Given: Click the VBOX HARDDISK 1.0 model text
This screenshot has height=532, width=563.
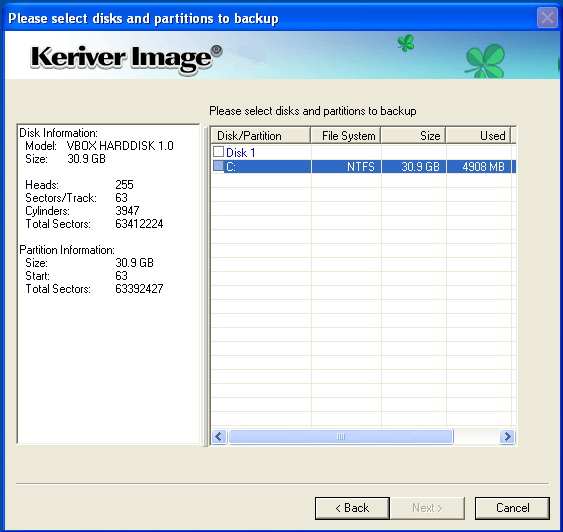Looking at the screenshot, I should pos(120,146).
